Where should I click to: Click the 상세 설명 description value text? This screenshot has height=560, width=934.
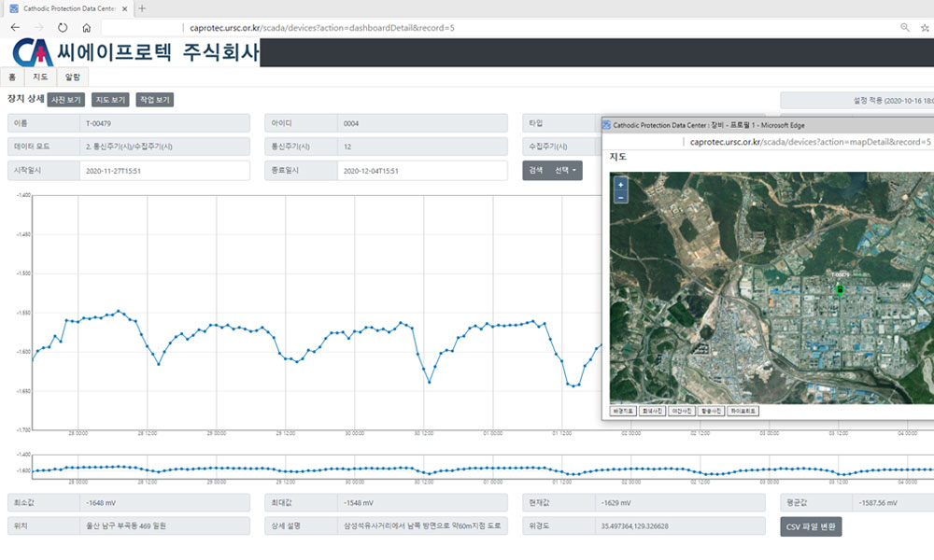tap(422, 526)
